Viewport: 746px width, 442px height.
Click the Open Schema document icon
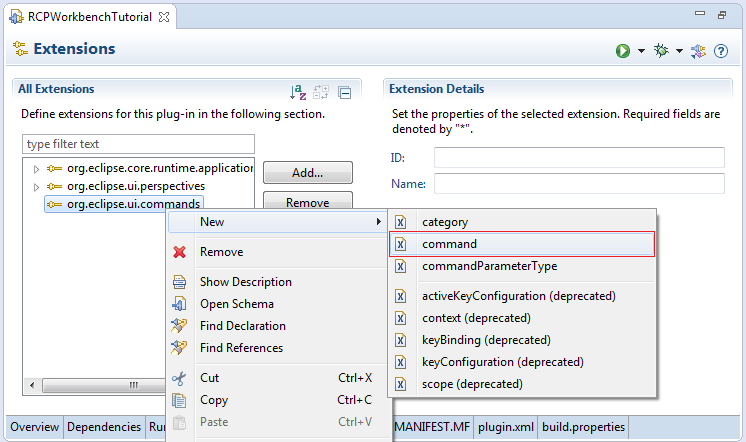point(179,304)
